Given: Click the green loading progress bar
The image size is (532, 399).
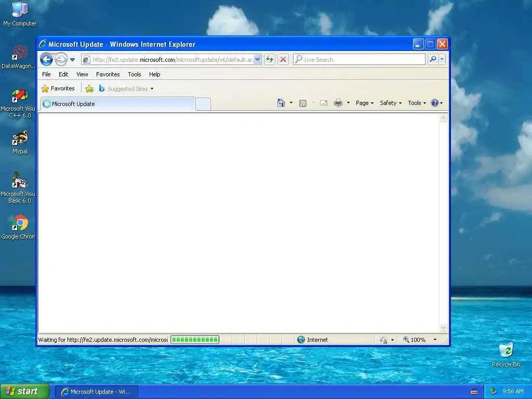Looking at the screenshot, I should (195, 340).
